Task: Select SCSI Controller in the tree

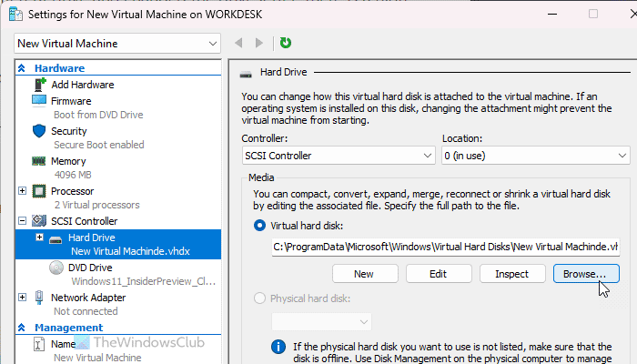Action: 84,221
